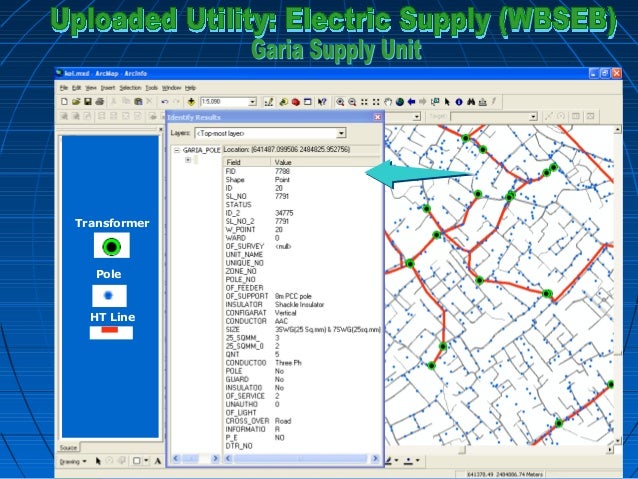Viewport: 638px width, 479px height.
Task: Click the rectangle shape drawing tool
Action: point(137,461)
